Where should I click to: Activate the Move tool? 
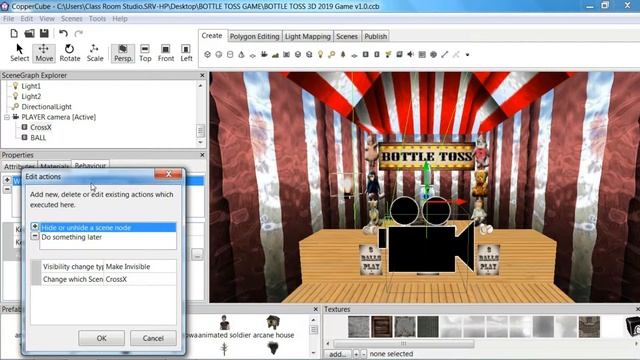click(x=44, y=53)
